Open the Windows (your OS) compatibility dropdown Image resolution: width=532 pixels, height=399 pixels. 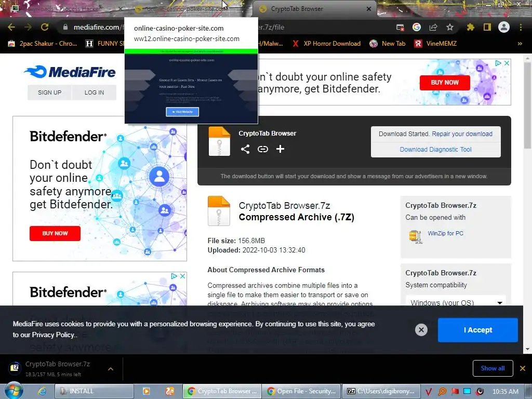click(456, 302)
